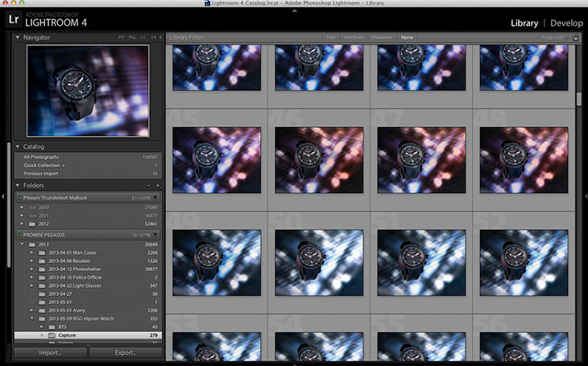The width and height of the screenshot is (588, 366).
Task: Click folder icon of 2013-04-12 Photoshelter
Action: [x=42, y=269]
